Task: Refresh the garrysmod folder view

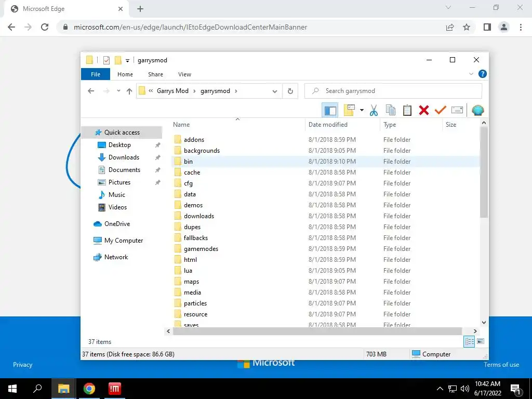Action: (290, 91)
